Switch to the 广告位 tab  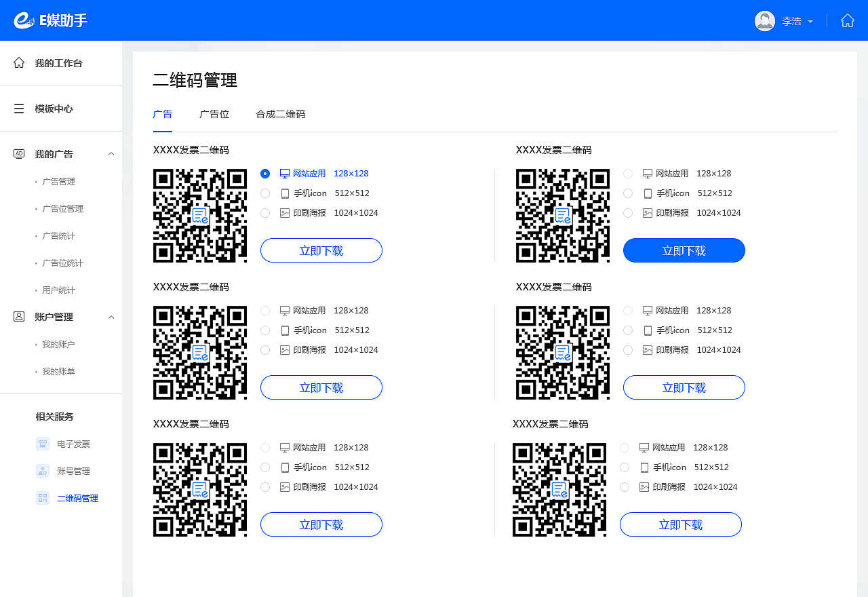[x=214, y=114]
